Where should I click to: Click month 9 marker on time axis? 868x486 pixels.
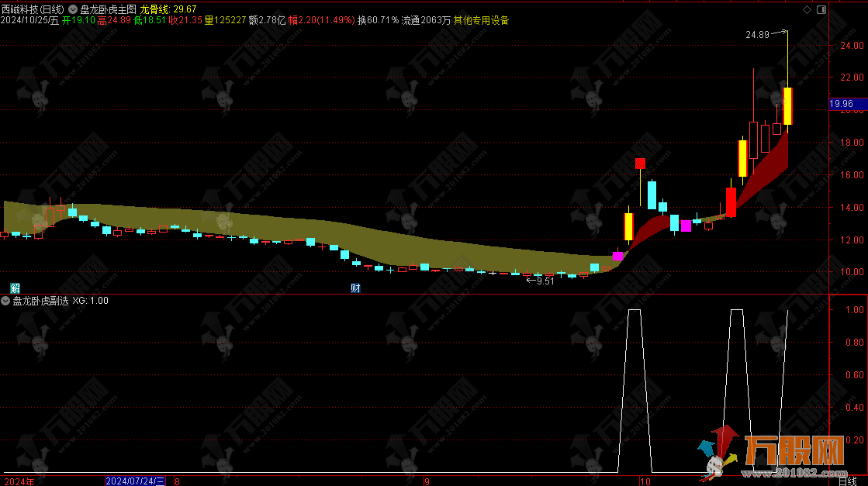click(x=427, y=481)
